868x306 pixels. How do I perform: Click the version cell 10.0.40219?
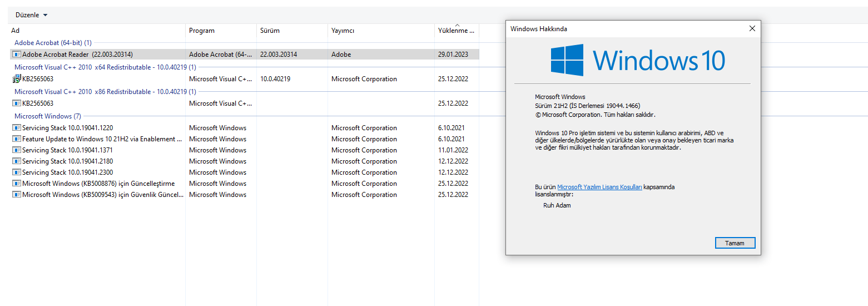[275, 79]
